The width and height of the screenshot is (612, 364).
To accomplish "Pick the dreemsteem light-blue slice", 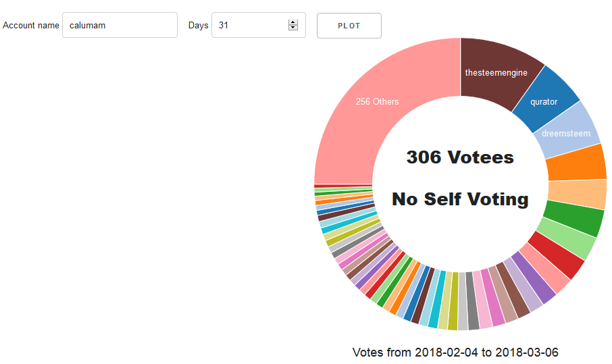I will (x=566, y=133).
